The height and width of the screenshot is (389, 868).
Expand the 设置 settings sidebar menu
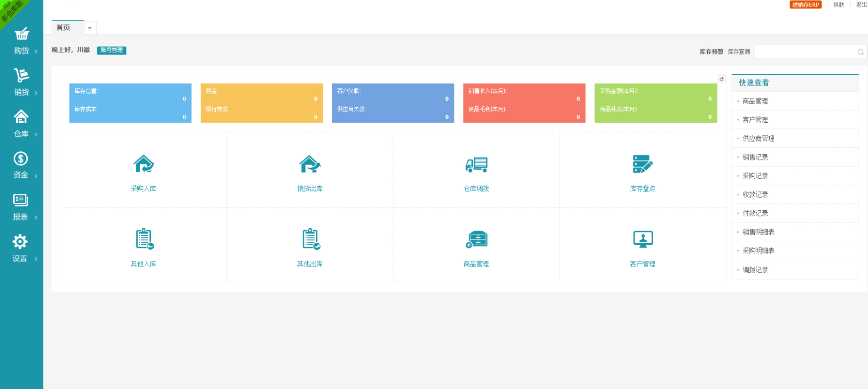(x=22, y=248)
